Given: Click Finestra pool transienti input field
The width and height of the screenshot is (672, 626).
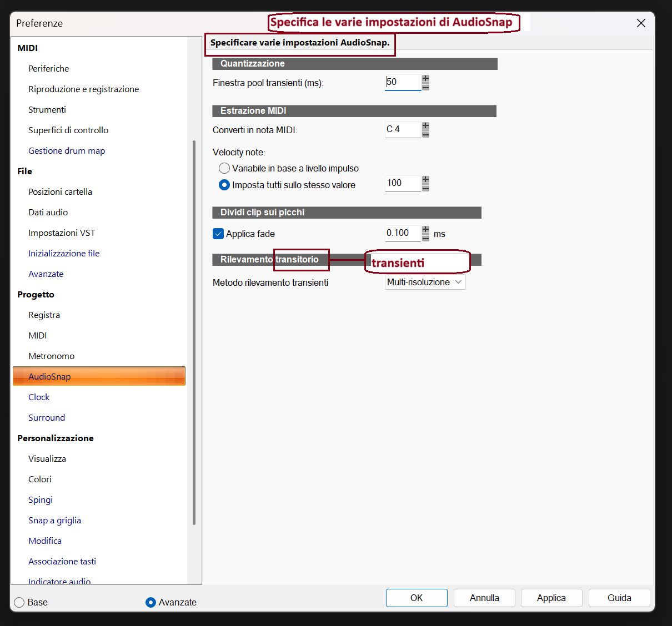Looking at the screenshot, I should click(x=403, y=82).
